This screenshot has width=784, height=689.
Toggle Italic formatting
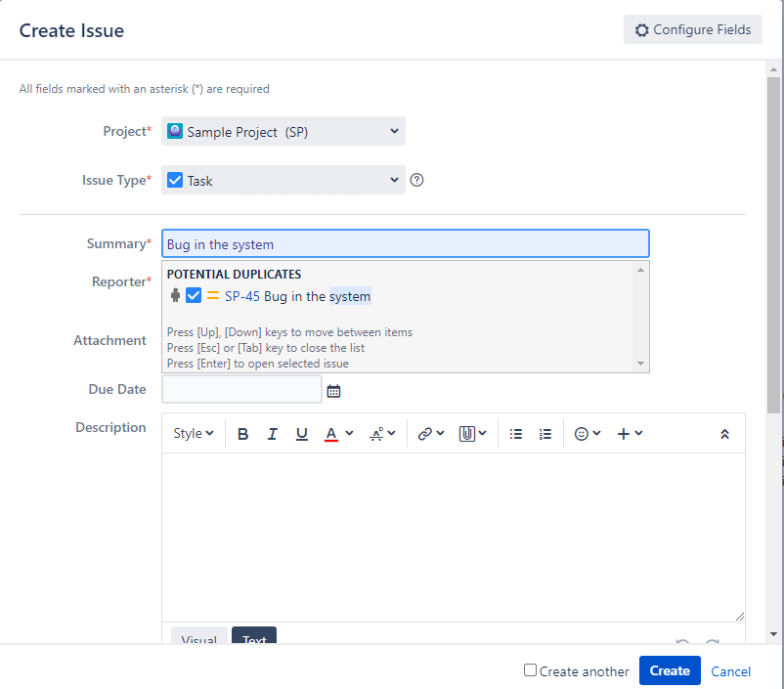coord(272,434)
